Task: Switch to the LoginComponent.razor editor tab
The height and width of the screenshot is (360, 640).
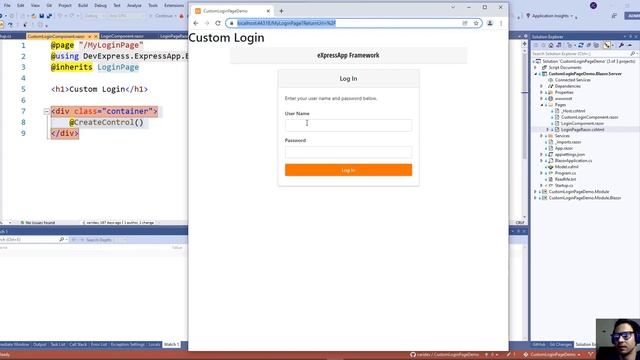Action: (x=122, y=36)
